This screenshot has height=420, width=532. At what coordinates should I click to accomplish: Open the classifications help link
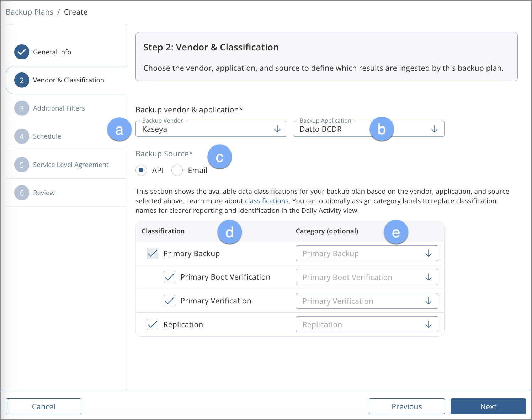[266, 201]
